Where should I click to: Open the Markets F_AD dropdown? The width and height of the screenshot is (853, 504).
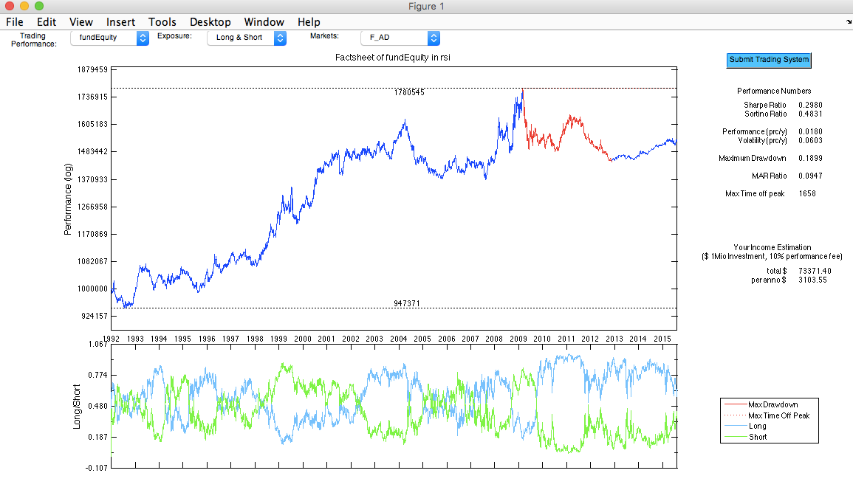(400, 38)
